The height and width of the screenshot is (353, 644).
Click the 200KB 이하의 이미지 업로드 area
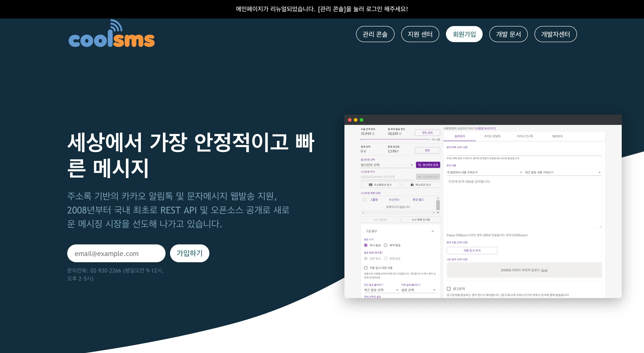(524, 270)
